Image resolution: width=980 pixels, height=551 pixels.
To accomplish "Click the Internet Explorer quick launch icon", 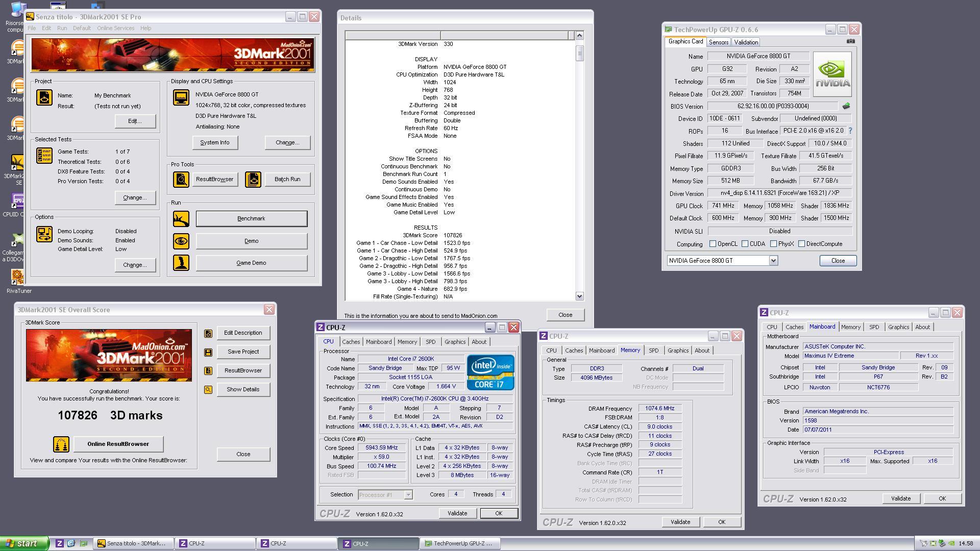I will 71,543.
